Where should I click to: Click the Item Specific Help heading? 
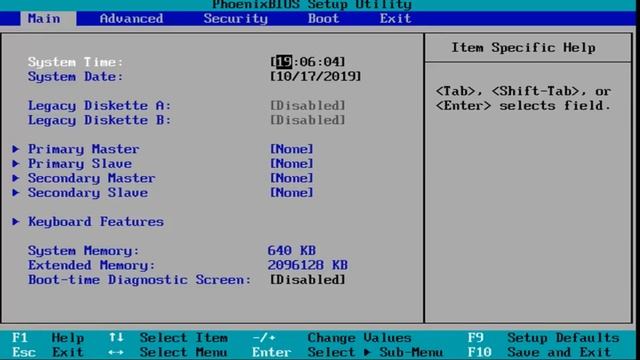tap(523, 48)
